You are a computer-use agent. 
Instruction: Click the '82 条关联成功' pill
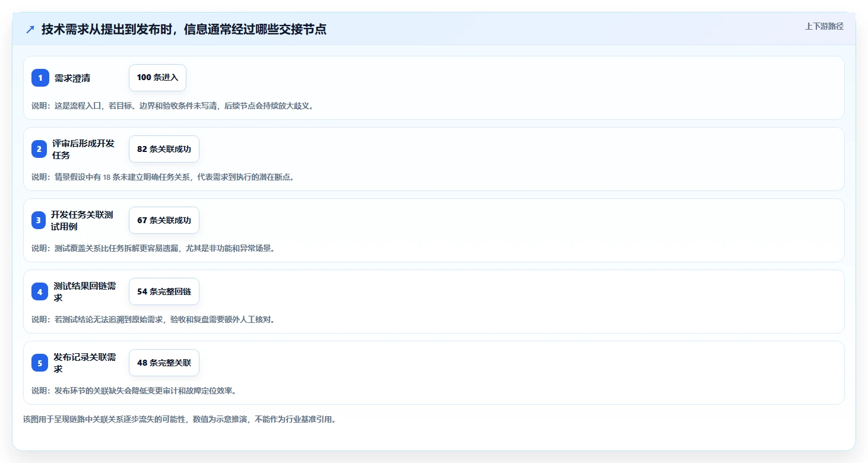click(164, 149)
